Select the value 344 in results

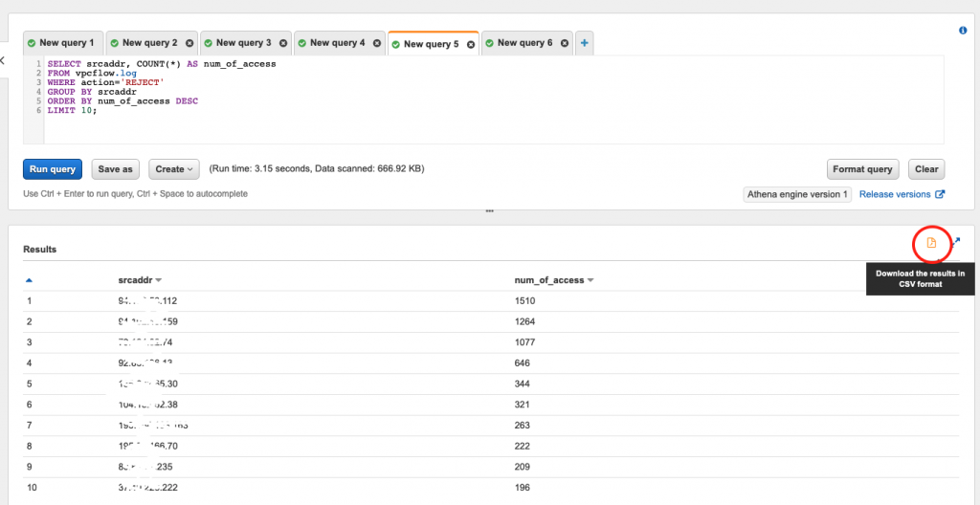pos(522,384)
